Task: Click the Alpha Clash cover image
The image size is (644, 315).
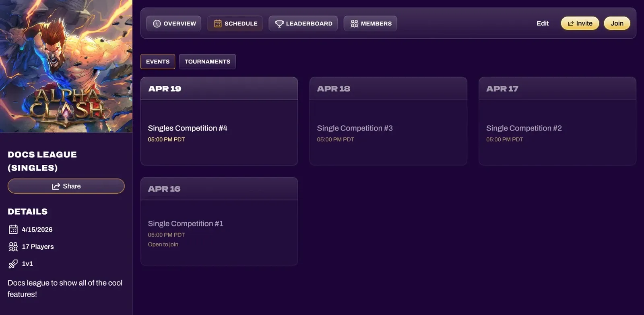Action: pyautogui.click(x=66, y=66)
